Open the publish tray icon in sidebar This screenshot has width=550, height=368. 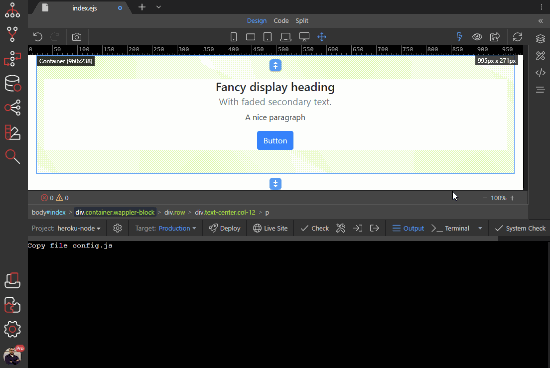pyautogui.click(x=12, y=280)
